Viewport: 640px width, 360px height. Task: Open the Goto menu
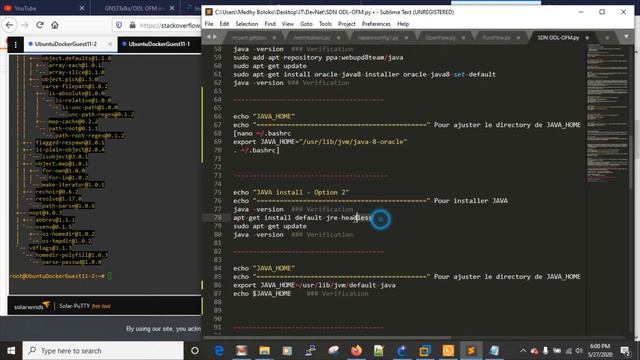coord(306,24)
